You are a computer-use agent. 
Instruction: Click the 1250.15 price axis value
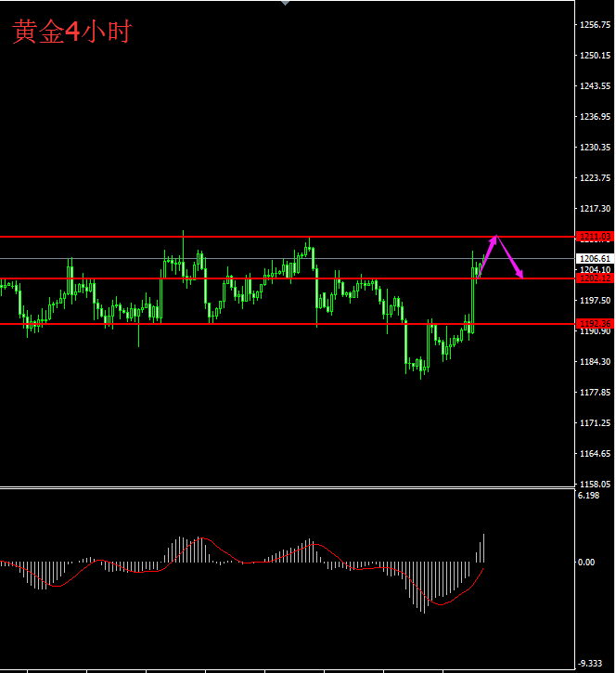pyautogui.click(x=595, y=56)
